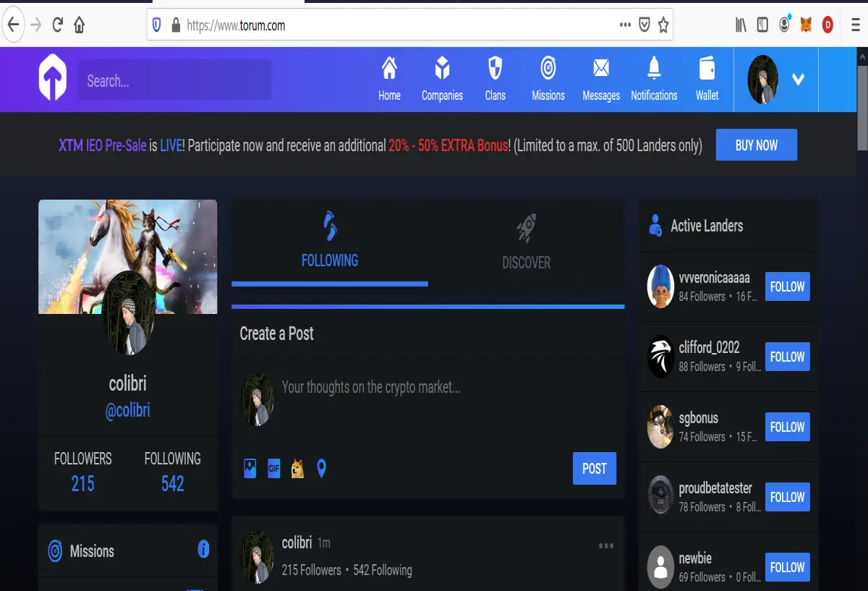868x591 pixels.
Task: Open newbie's default avatar
Action: 660,566
